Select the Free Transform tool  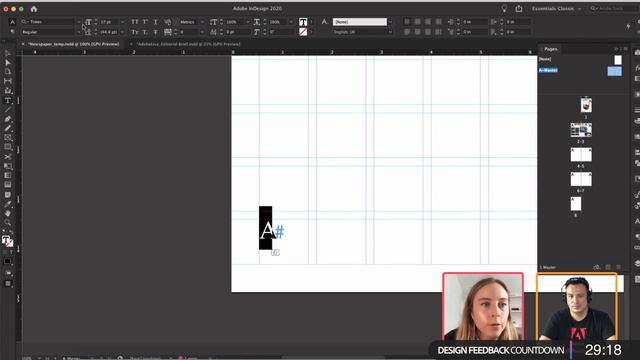click(8, 166)
